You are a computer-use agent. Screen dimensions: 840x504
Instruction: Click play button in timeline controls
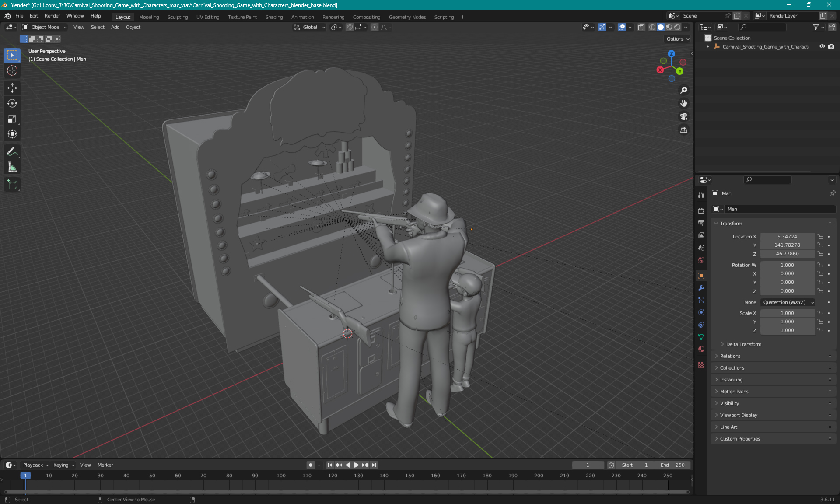pyautogui.click(x=356, y=464)
